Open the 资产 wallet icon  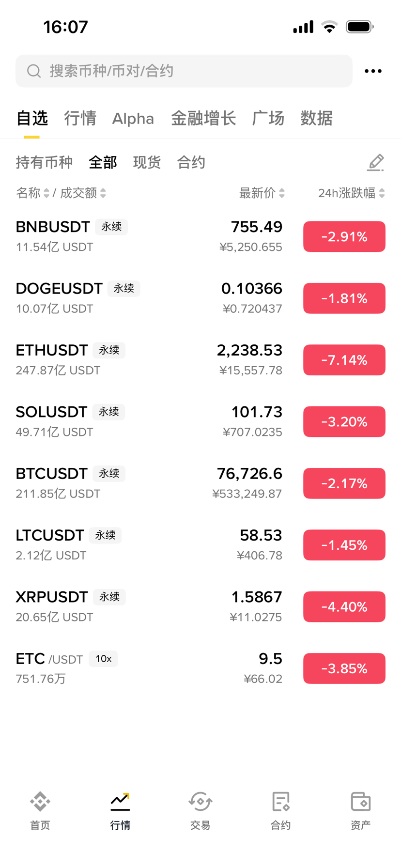click(x=360, y=802)
